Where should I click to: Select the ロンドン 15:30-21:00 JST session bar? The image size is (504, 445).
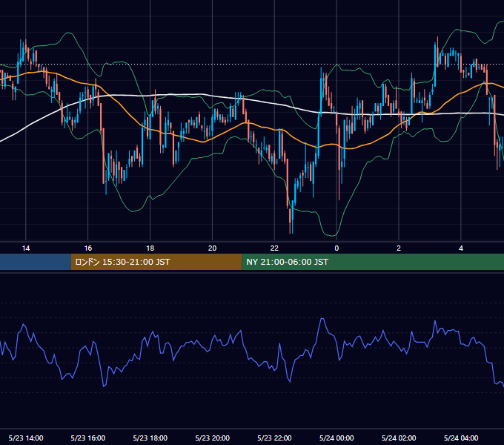pyautogui.click(x=156, y=262)
